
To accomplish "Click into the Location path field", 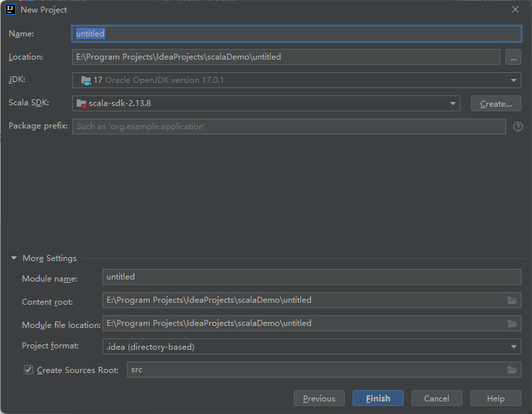I will 286,57.
